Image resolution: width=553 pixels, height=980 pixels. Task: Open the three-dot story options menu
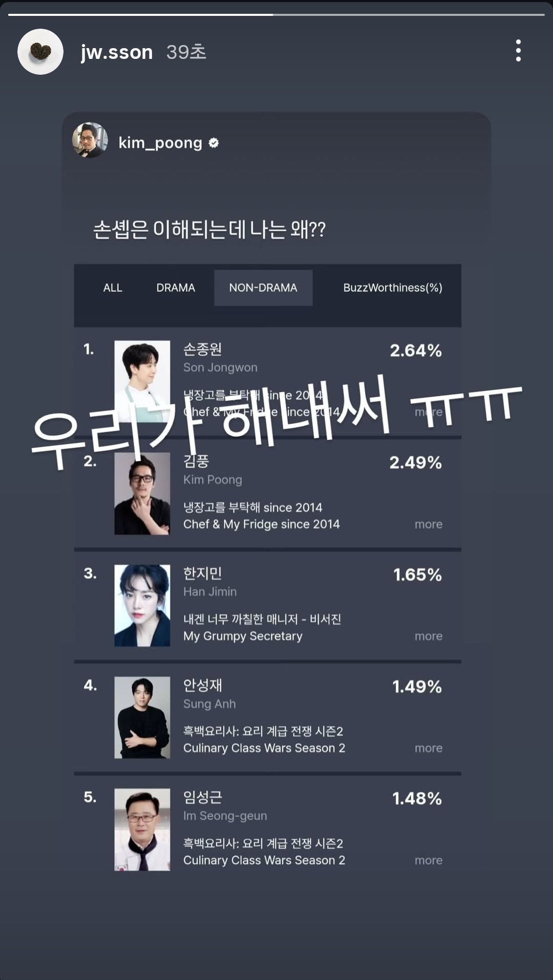coord(518,51)
